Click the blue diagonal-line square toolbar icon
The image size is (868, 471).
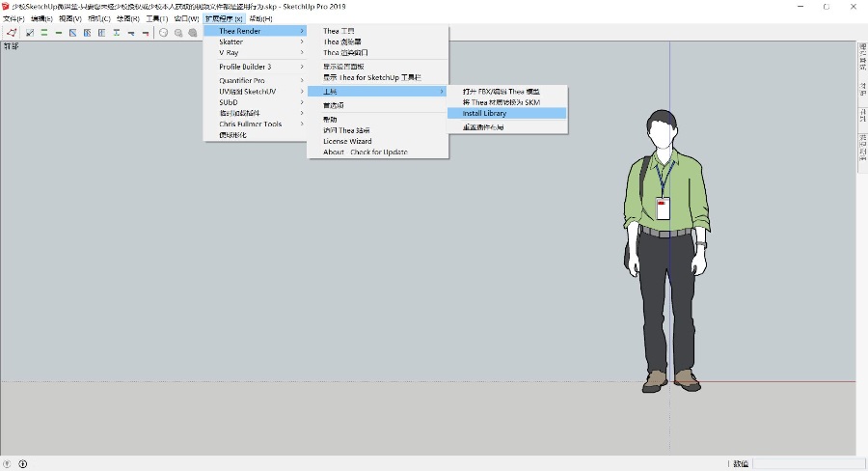73,33
